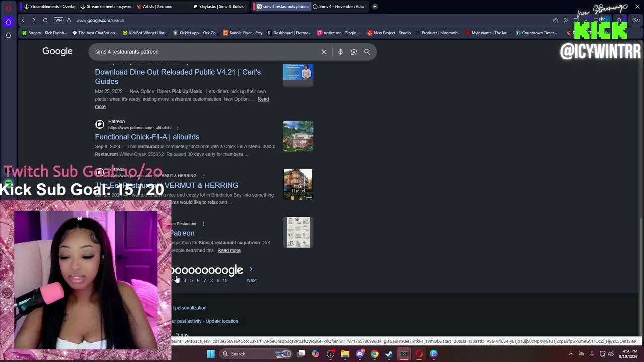Open options for the alibuilds result

click(178, 128)
